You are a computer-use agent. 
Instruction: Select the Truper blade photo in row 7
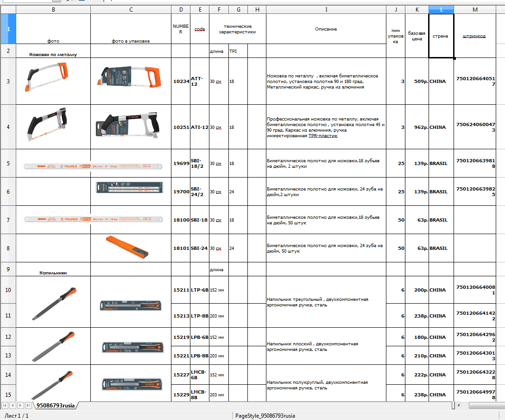[x=93, y=219]
